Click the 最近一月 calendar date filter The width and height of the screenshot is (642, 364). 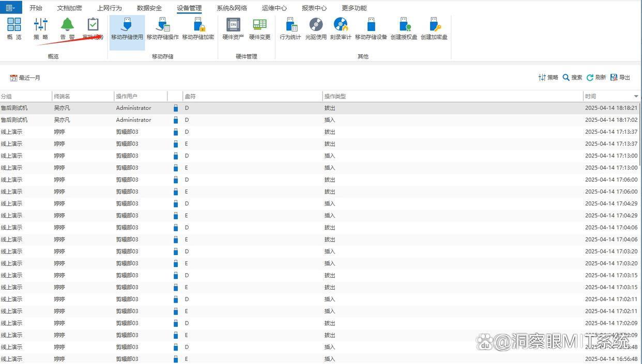point(25,78)
